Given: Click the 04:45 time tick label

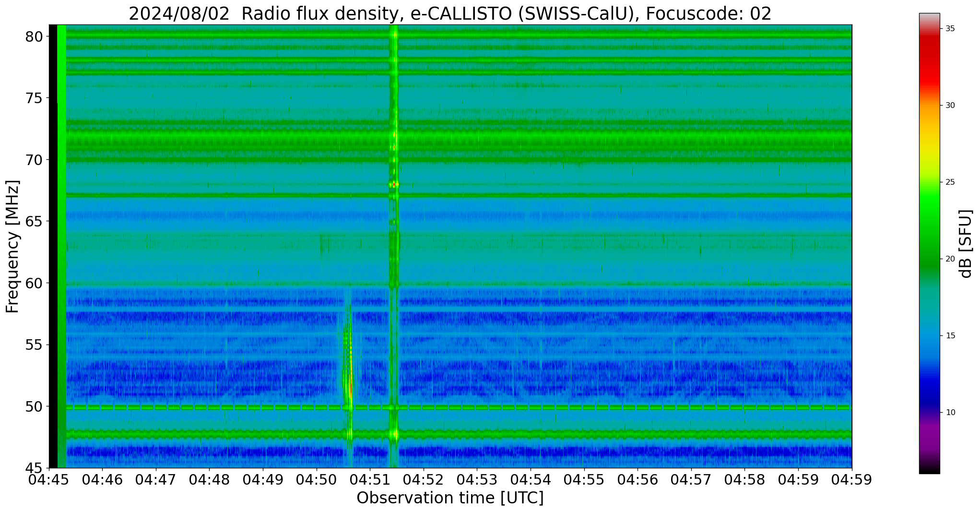Looking at the screenshot, I should [x=49, y=480].
